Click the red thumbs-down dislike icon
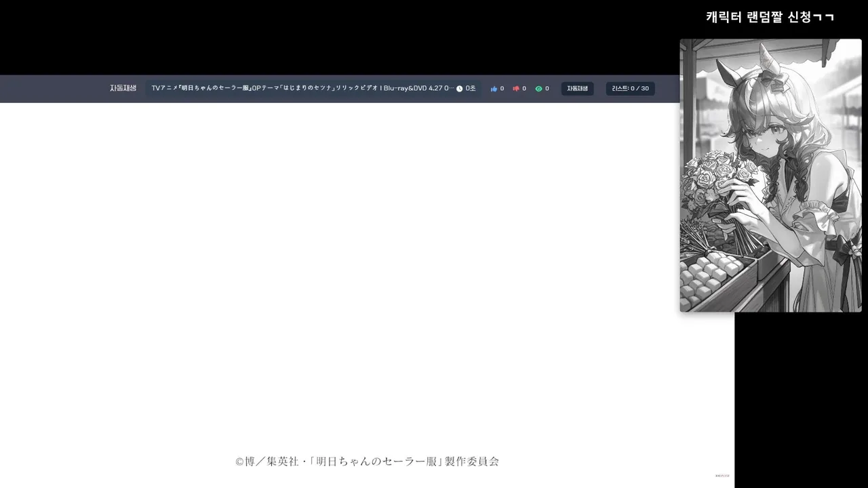The width and height of the screenshot is (868, 488). click(516, 89)
